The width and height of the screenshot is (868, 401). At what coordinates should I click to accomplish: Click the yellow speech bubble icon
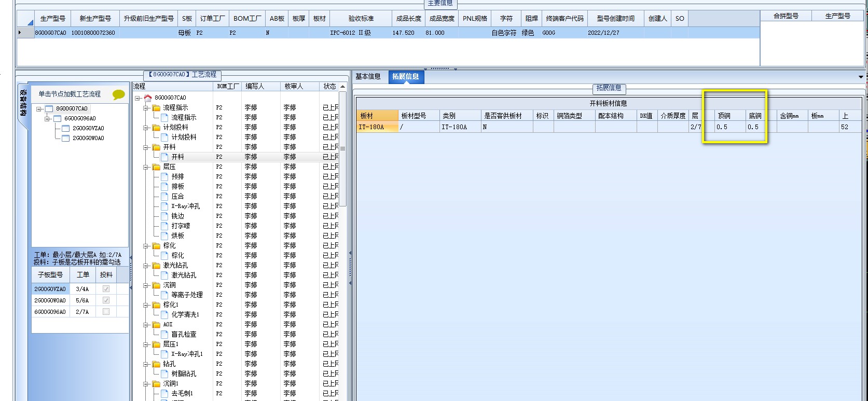click(119, 95)
